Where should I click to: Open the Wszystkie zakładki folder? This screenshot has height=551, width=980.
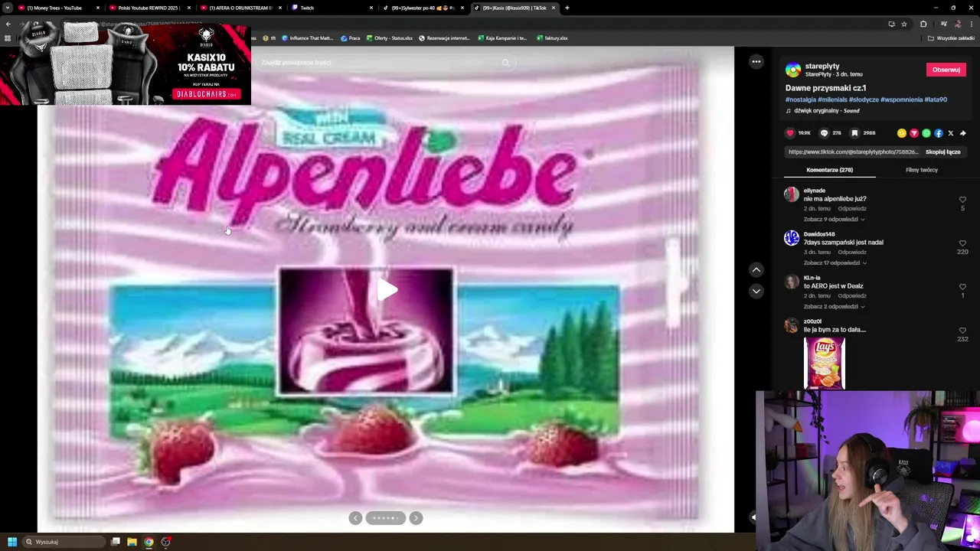pos(951,38)
